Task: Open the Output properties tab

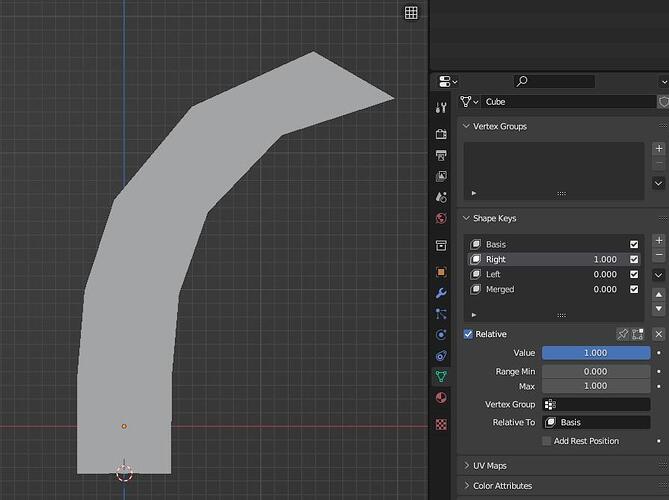Action: pos(441,155)
